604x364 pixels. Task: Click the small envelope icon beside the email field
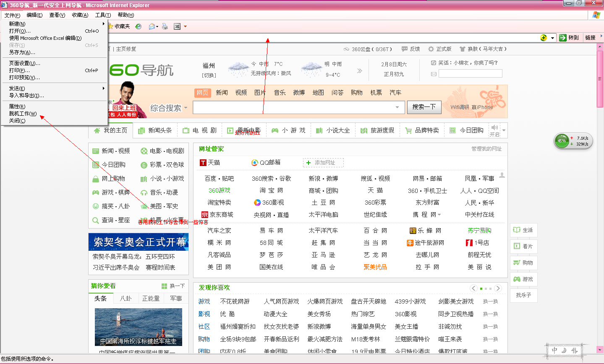(434, 74)
